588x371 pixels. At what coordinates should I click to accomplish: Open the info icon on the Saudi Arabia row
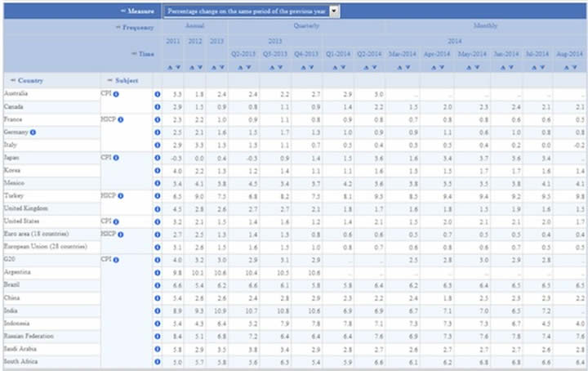[158, 349]
